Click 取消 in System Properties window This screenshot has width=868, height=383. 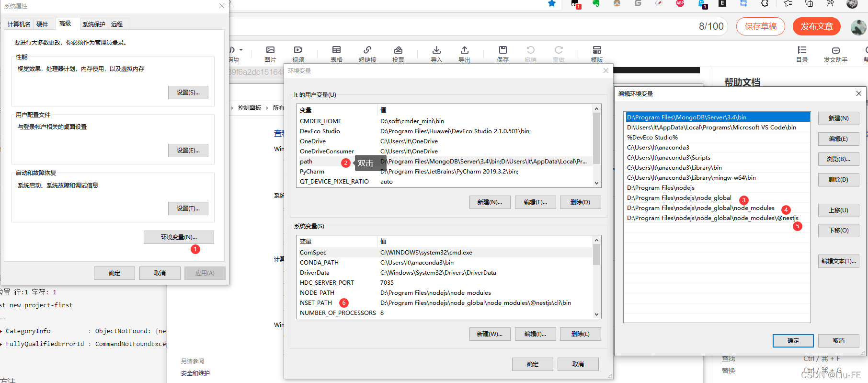(160, 273)
